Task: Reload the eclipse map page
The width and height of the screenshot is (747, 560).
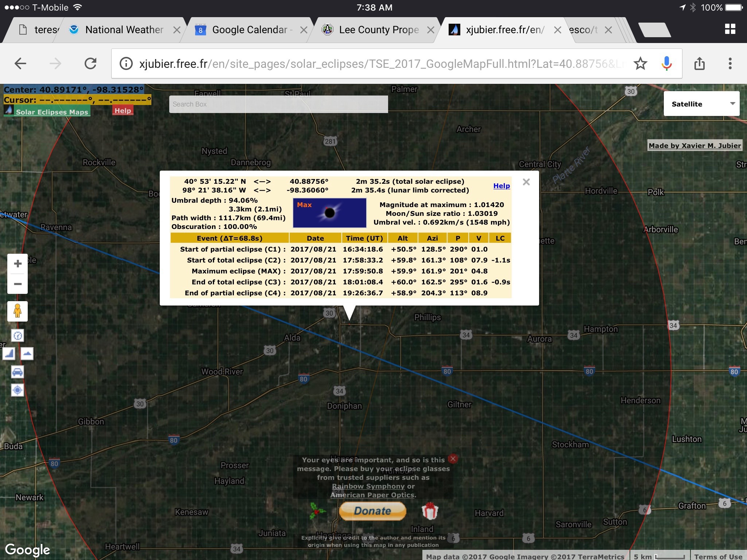Action: coord(90,63)
